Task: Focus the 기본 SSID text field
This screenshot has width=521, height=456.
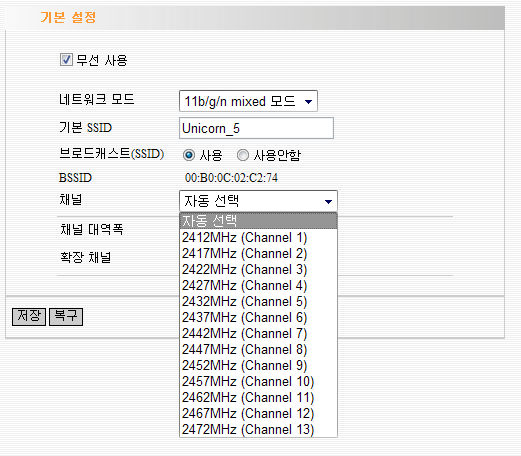Action: pos(256,128)
